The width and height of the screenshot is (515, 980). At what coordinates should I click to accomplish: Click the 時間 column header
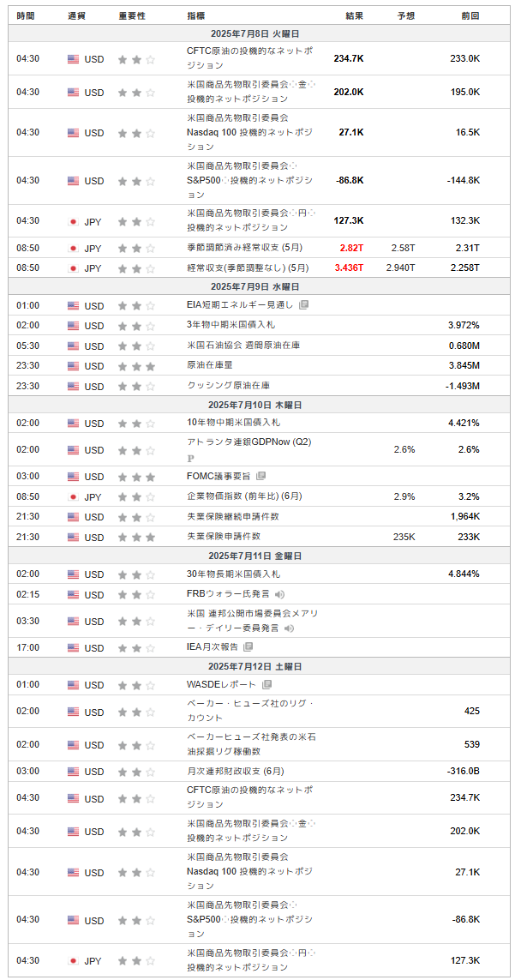coord(26,16)
